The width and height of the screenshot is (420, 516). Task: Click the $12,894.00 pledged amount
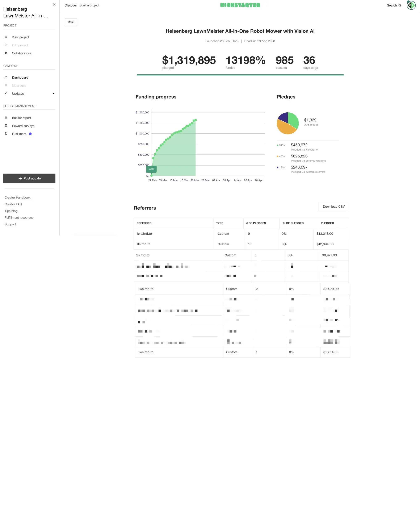(325, 244)
